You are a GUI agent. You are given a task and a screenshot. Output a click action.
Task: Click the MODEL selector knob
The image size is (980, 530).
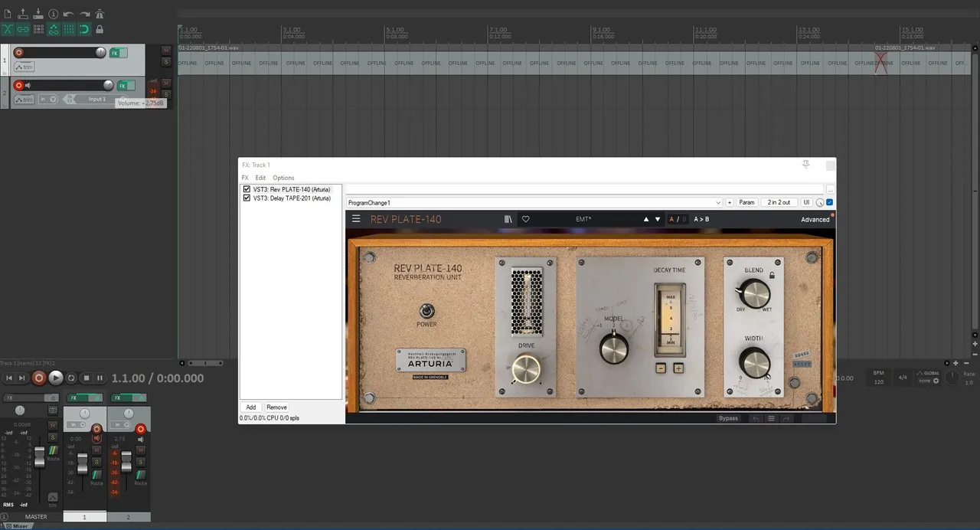pos(613,348)
